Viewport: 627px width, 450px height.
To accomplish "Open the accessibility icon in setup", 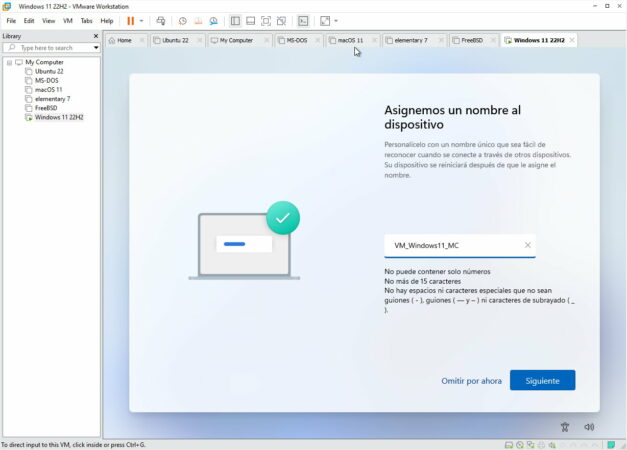I will (x=565, y=427).
